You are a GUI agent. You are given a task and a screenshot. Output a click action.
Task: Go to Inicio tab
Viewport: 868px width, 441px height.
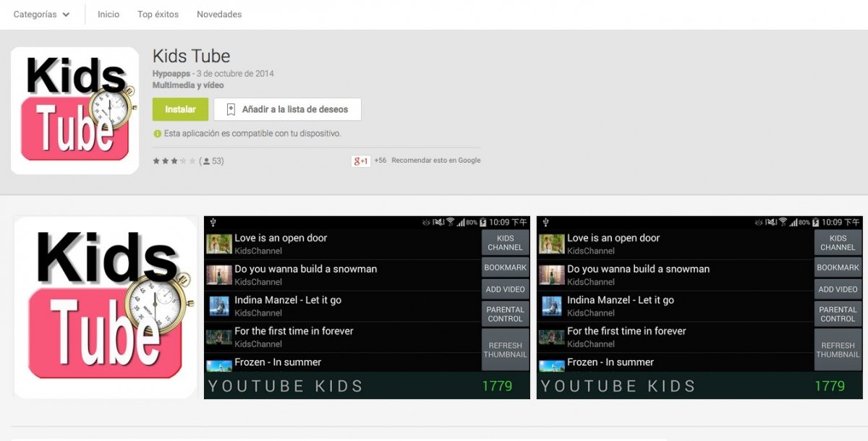(x=109, y=14)
